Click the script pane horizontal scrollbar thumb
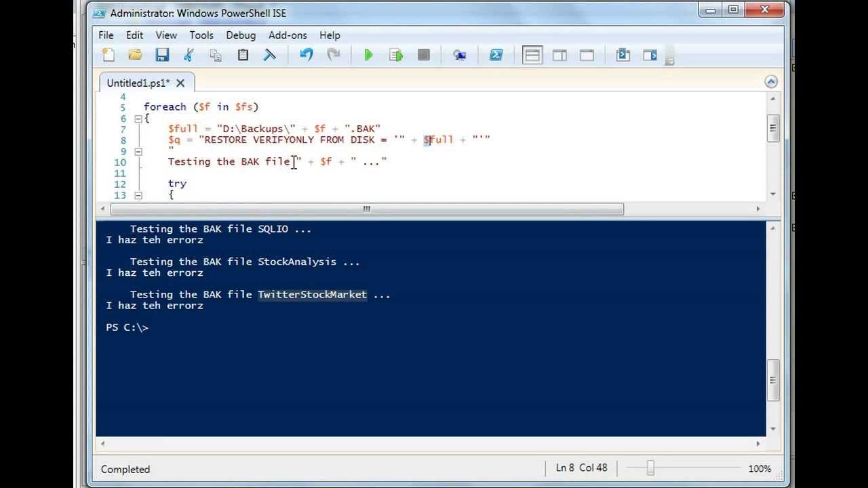 (x=367, y=209)
